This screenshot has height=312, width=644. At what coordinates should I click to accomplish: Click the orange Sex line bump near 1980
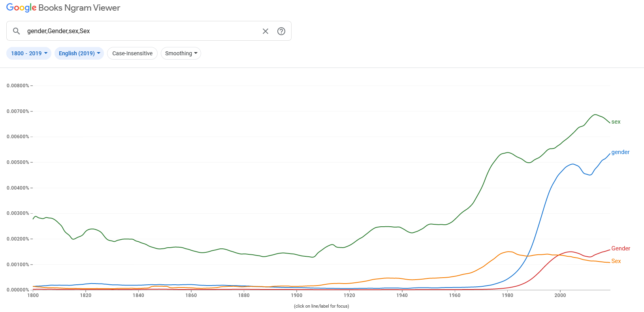509,252
